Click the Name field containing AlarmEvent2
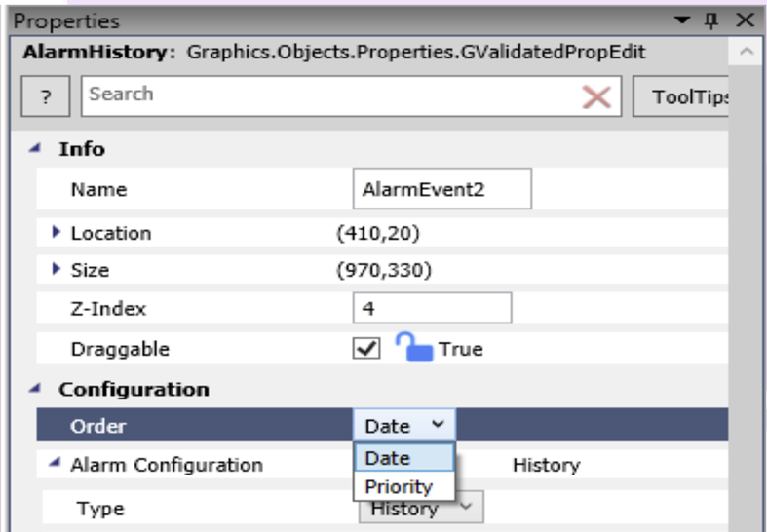The image size is (767, 532). 441,190
